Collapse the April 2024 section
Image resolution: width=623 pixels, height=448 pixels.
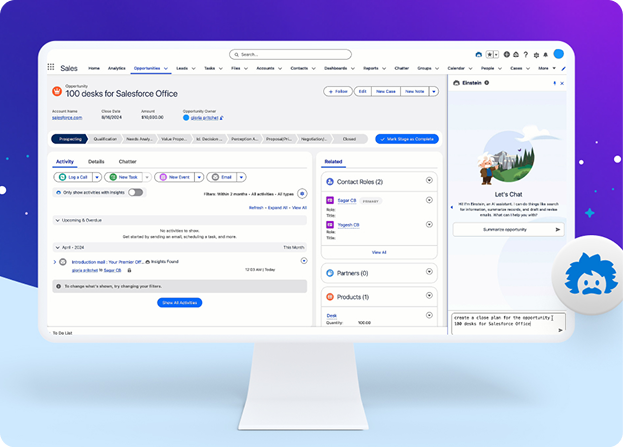(57, 247)
